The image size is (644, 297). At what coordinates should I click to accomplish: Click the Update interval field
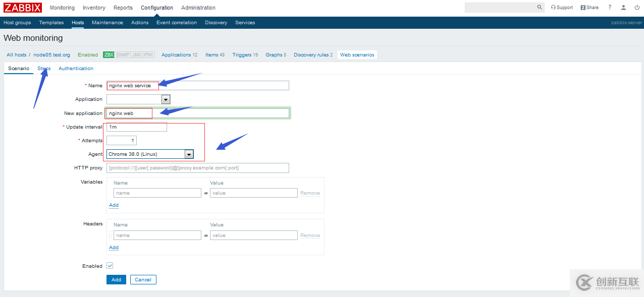pyautogui.click(x=137, y=127)
